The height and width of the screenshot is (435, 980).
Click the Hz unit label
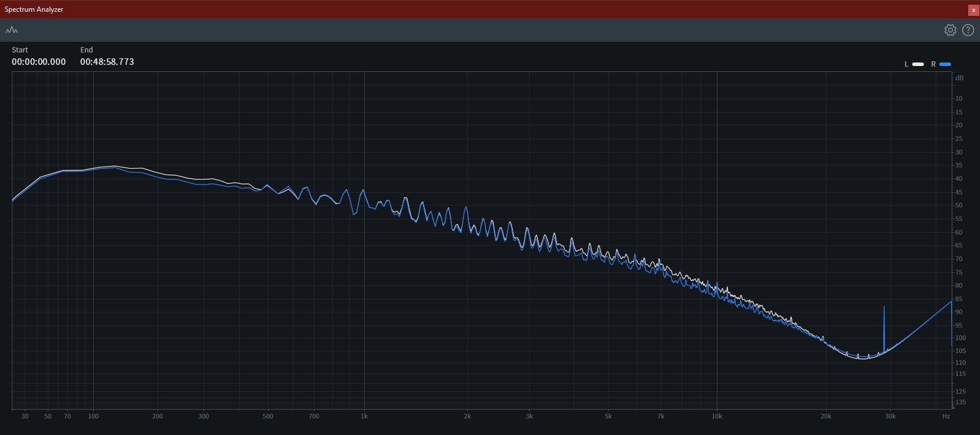click(x=946, y=416)
